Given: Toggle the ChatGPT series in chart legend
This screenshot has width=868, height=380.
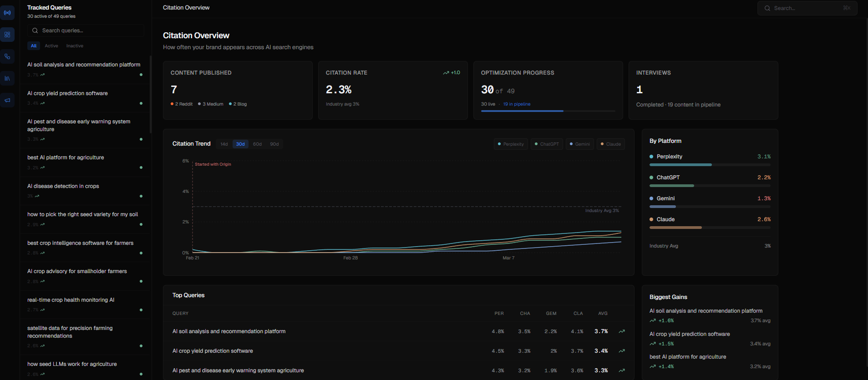Looking at the screenshot, I should pos(547,144).
